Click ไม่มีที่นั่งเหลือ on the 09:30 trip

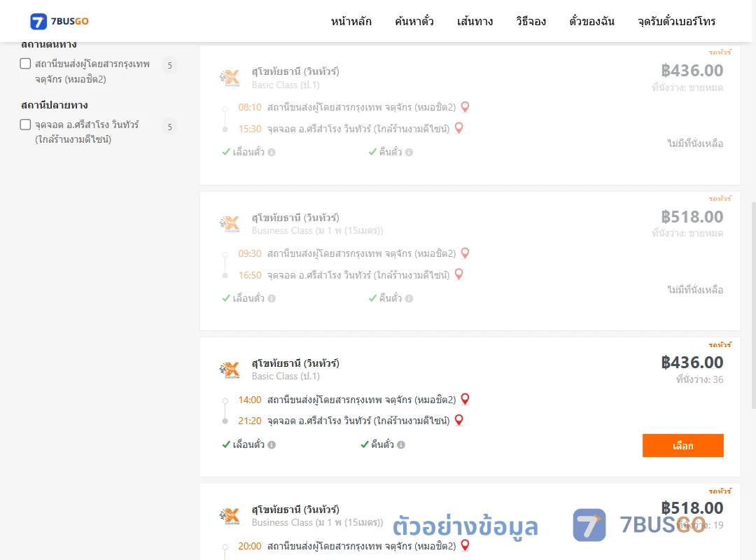point(695,290)
